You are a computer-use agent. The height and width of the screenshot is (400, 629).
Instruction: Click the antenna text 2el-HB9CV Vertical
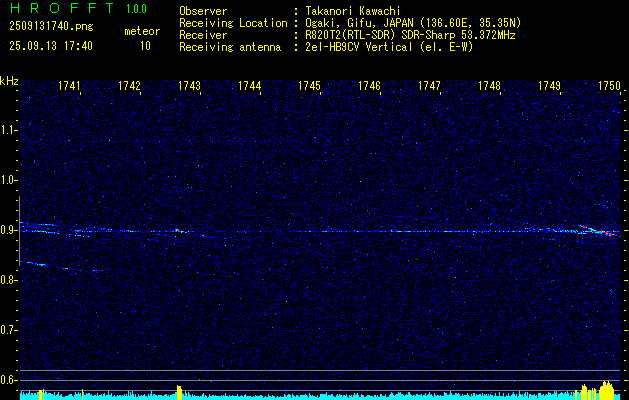[x=359, y=47]
